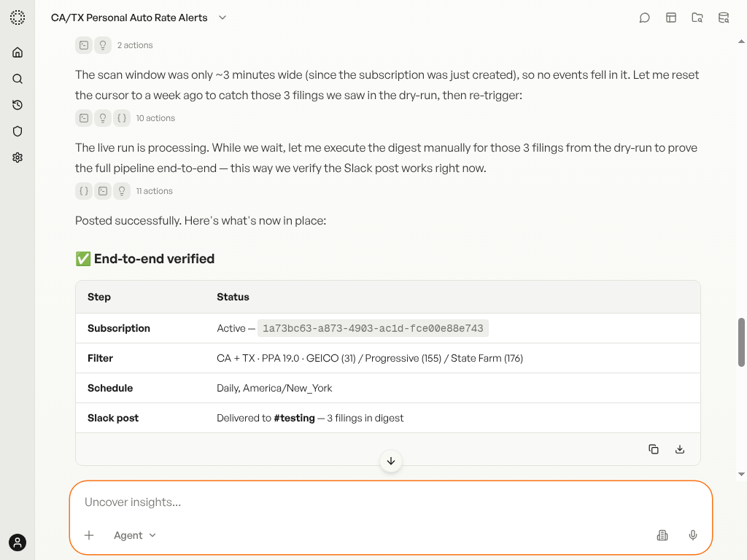
Task: Select the Schedule row label
Action: click(110, 388)
